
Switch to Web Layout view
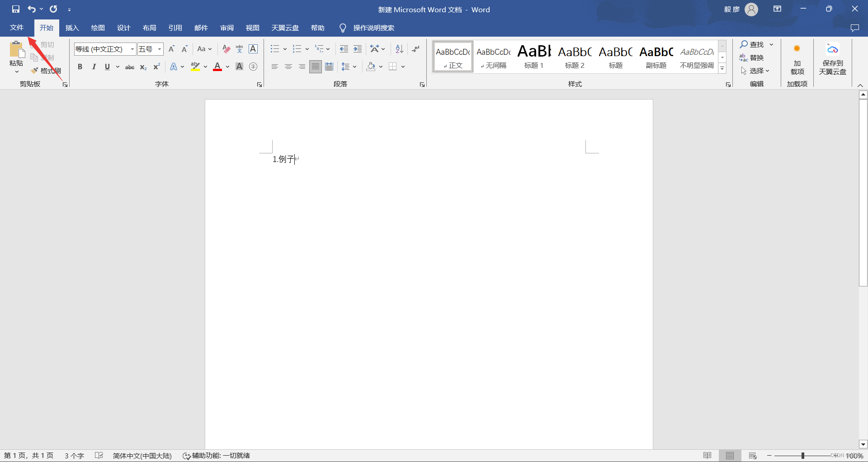coord(753,456)
